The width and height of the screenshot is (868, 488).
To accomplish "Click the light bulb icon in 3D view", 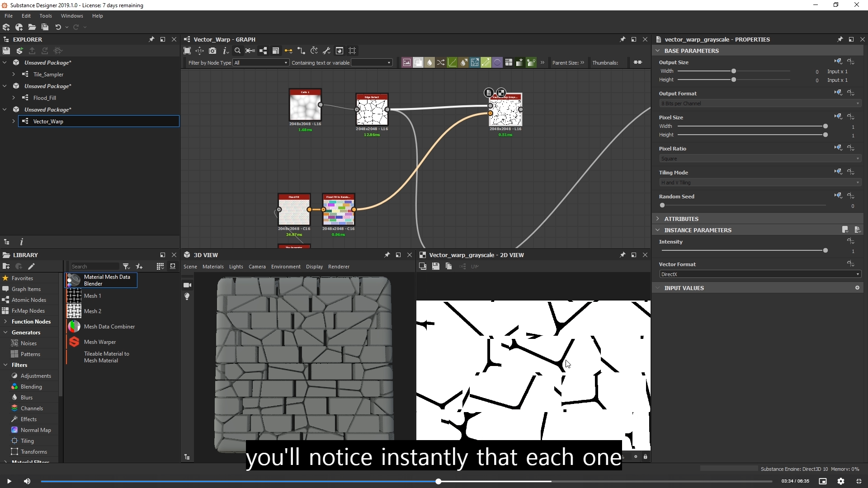I will 187,296.
